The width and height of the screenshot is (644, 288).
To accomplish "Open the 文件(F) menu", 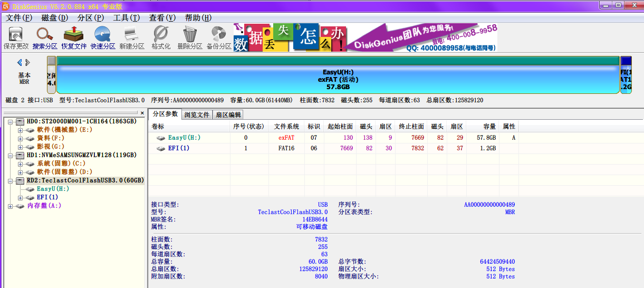I will point(19,17).
